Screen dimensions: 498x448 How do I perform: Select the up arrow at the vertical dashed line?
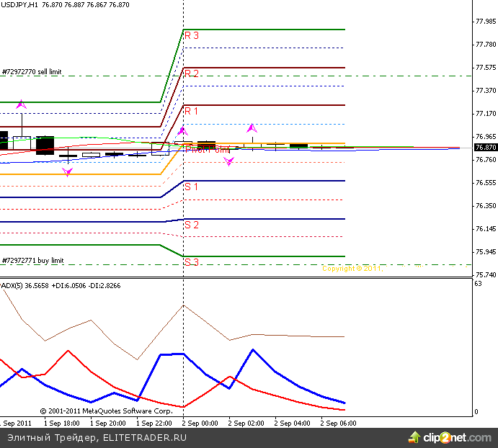coord(182,132)
